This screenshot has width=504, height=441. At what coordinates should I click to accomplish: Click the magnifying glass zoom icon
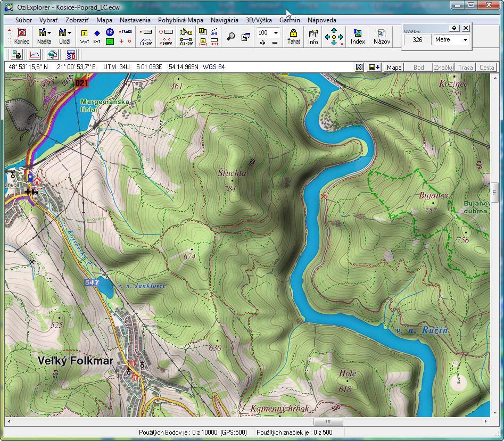(x=231, y=37)
